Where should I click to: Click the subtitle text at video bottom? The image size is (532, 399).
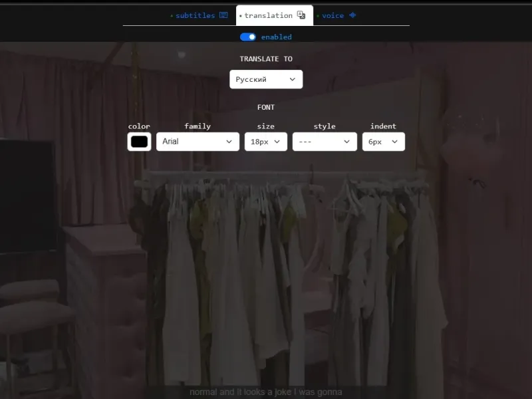(265, 392)
